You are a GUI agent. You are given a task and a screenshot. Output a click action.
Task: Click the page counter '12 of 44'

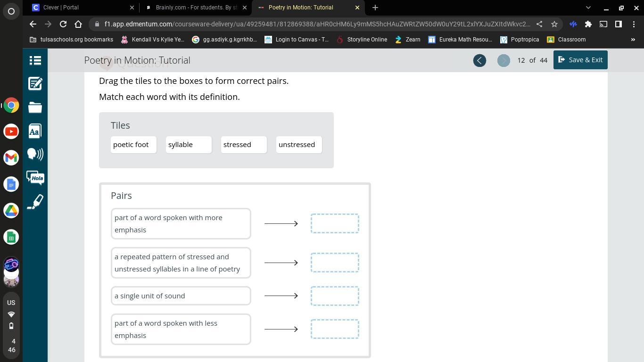click(532, 60)
